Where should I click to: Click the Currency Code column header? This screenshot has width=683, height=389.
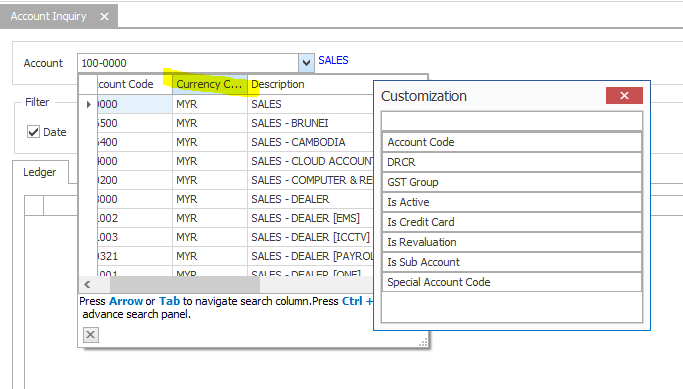coord(210,84)
